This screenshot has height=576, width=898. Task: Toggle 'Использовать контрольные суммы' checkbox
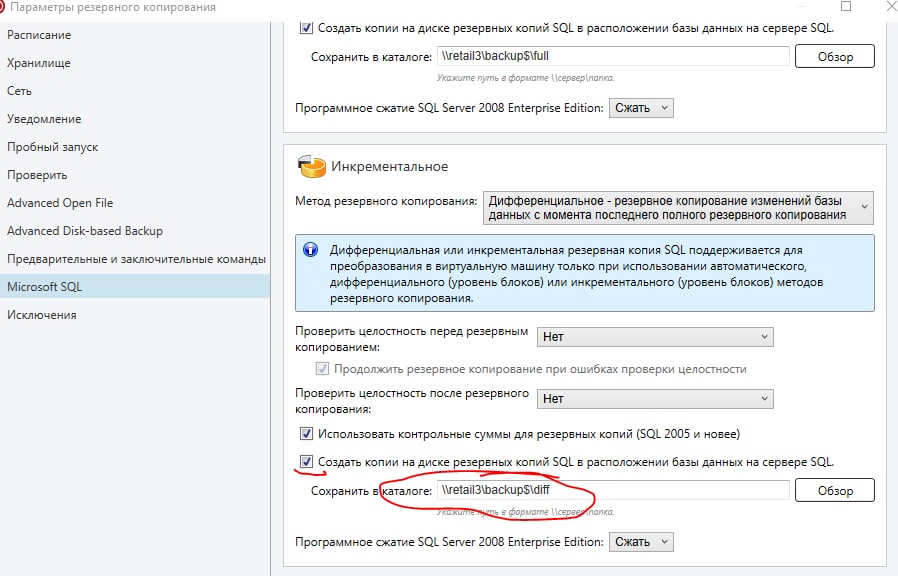tap(306, 433)
